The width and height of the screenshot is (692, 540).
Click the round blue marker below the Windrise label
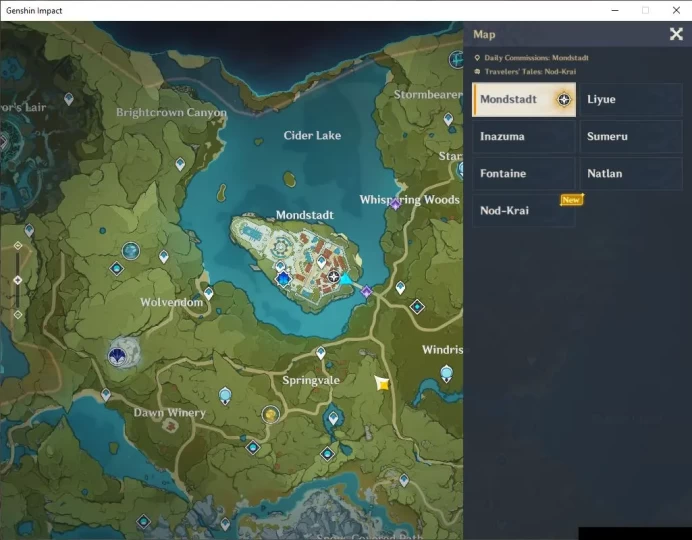click(447, 373)
